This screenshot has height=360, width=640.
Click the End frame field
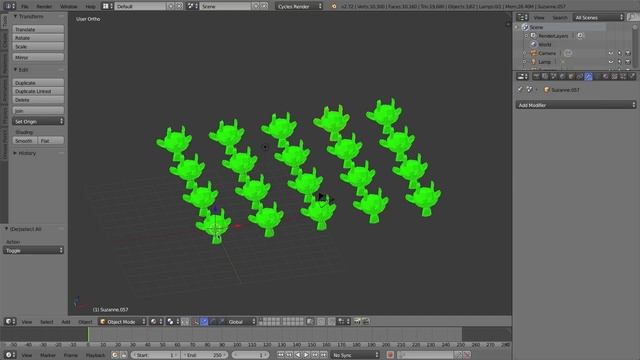click(204, 355)
